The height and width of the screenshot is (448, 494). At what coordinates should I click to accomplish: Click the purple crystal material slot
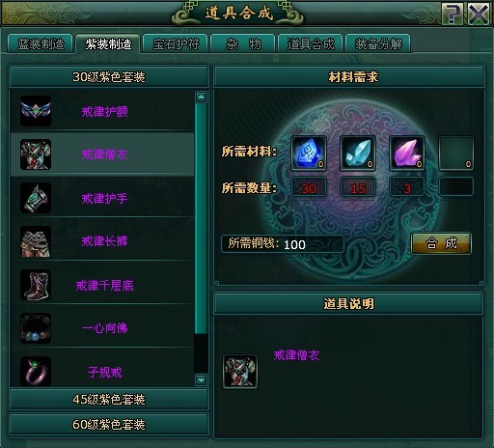(x=407, y=153)
